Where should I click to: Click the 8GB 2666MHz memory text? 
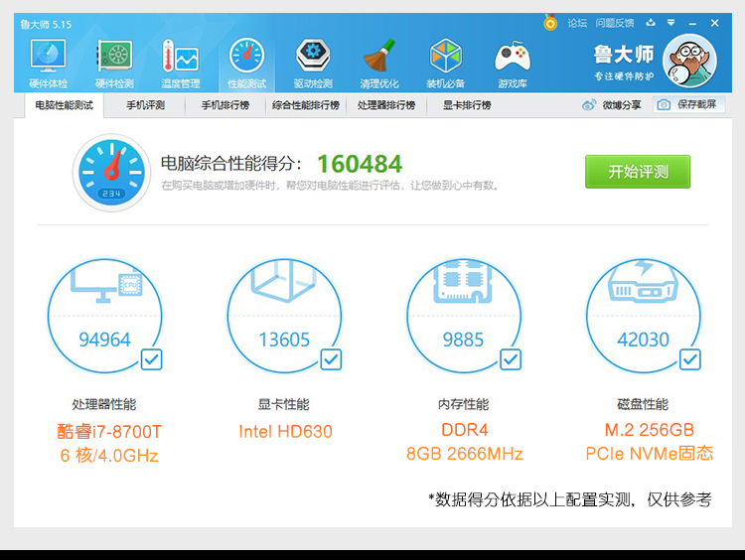pyautogui.click(x=465, y=454)
